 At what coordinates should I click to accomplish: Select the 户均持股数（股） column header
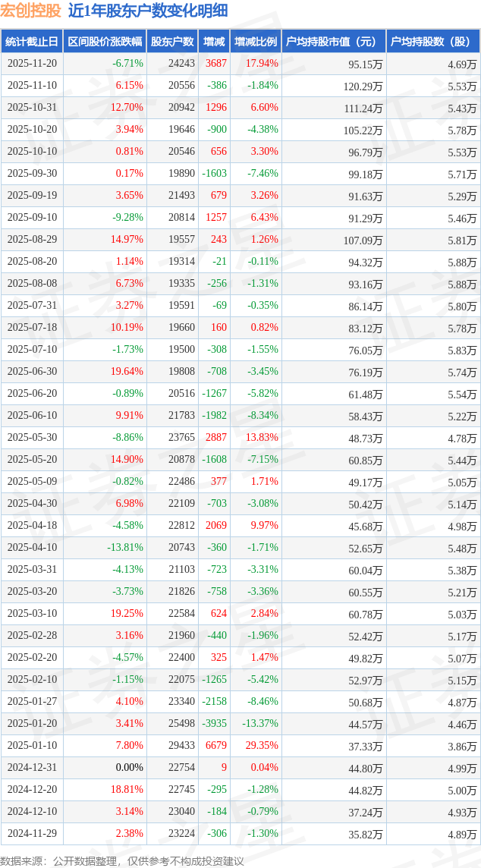click(x=432, y=42)
